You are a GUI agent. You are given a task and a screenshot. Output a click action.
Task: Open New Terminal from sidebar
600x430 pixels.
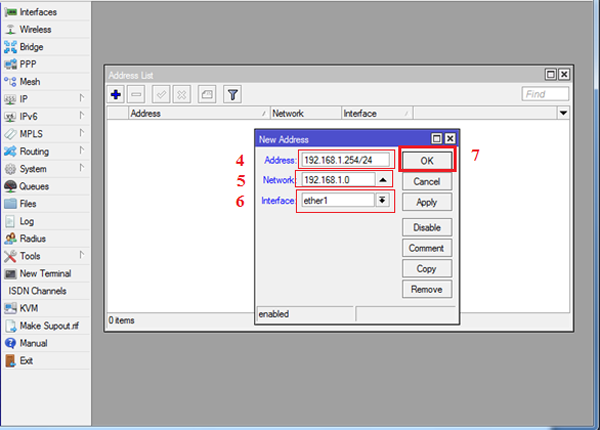point(45,273)
